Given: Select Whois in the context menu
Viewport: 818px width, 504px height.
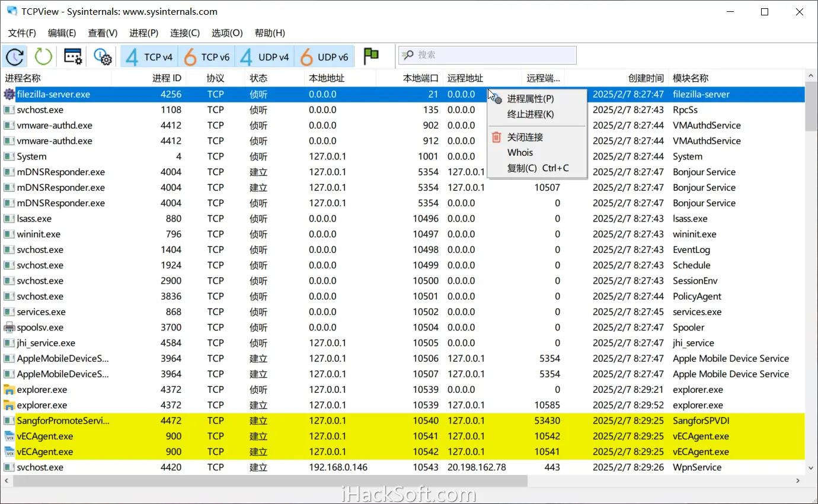Looking at the screenshot, I should pos(536,153).
